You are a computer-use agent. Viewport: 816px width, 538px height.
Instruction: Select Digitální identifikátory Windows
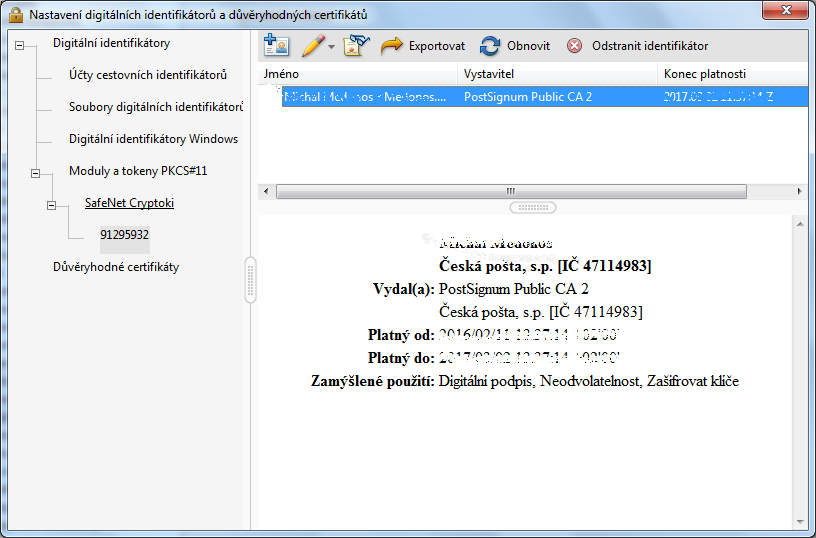(154, 139)
